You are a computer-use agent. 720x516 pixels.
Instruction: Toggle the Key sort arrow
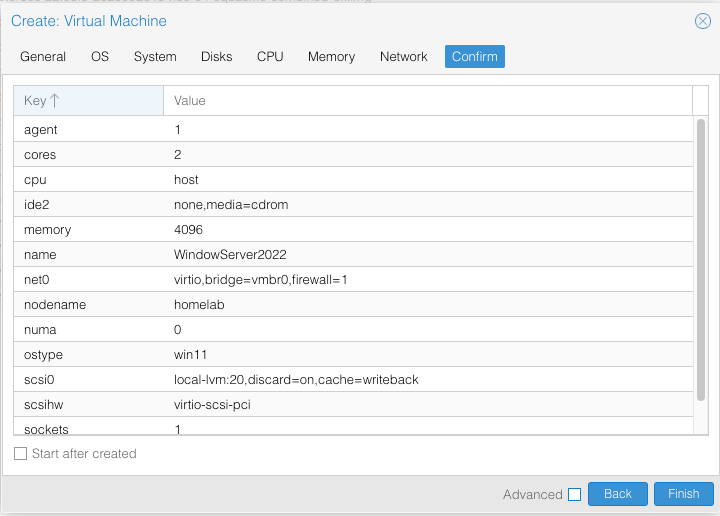(55, 100)
